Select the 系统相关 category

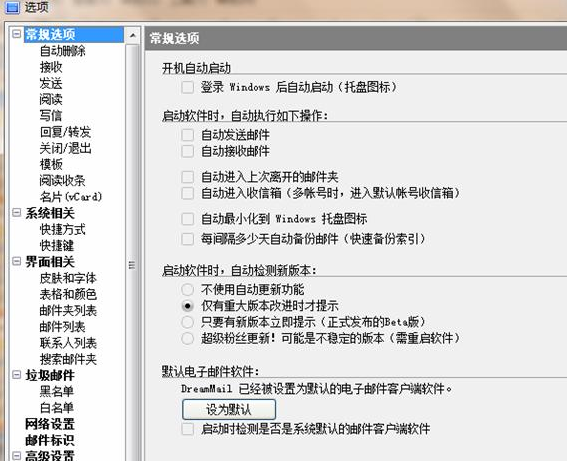point(50,213)
